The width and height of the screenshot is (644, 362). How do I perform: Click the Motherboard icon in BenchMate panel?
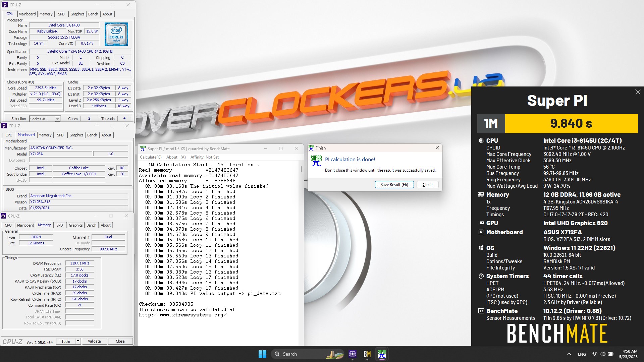point(481,232)
